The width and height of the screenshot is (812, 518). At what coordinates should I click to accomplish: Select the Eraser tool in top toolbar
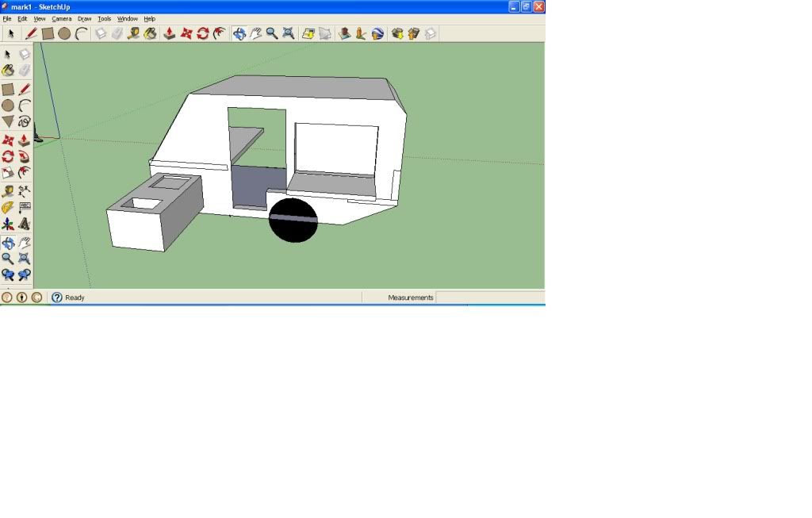coord(117,33)
